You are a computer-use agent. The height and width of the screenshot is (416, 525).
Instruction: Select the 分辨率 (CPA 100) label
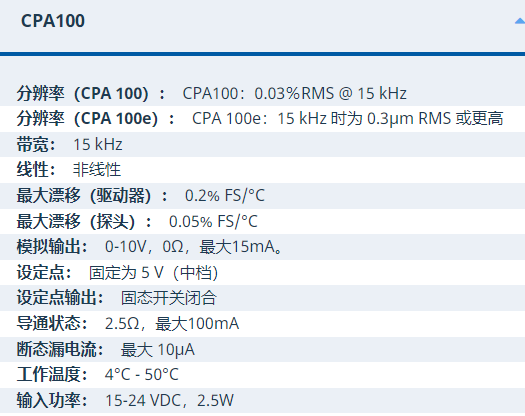[x=91, y=93]
